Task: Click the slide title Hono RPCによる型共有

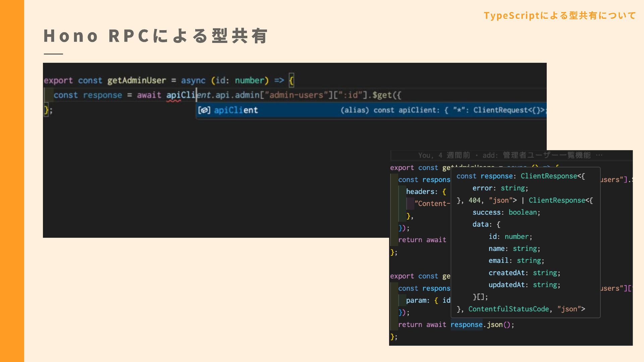Action: point(156,36)
